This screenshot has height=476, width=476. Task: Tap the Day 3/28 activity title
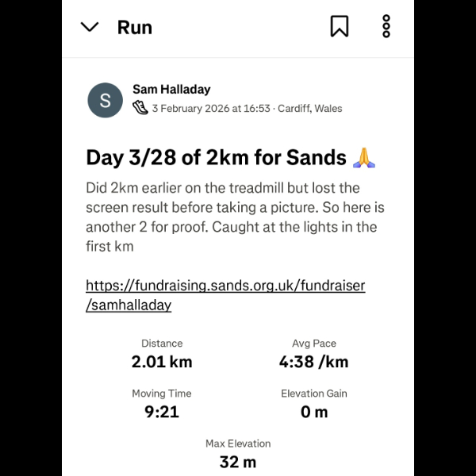(x=216, y=157)
